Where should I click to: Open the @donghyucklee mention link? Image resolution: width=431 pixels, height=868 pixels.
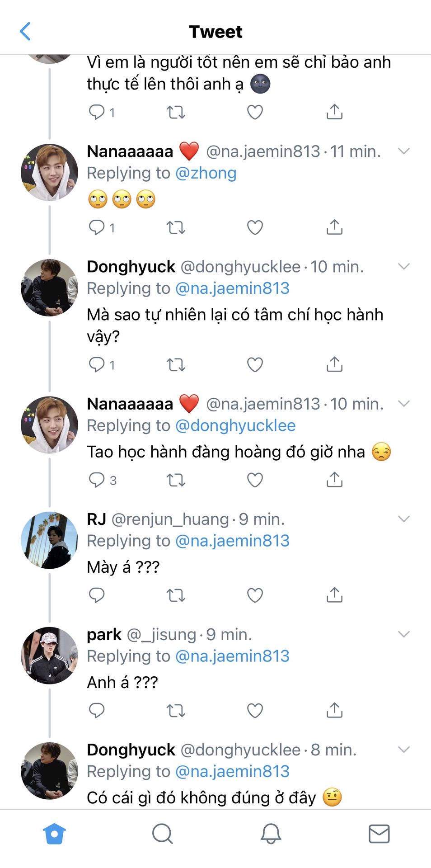pyautogui.click(x=235, y=425)
